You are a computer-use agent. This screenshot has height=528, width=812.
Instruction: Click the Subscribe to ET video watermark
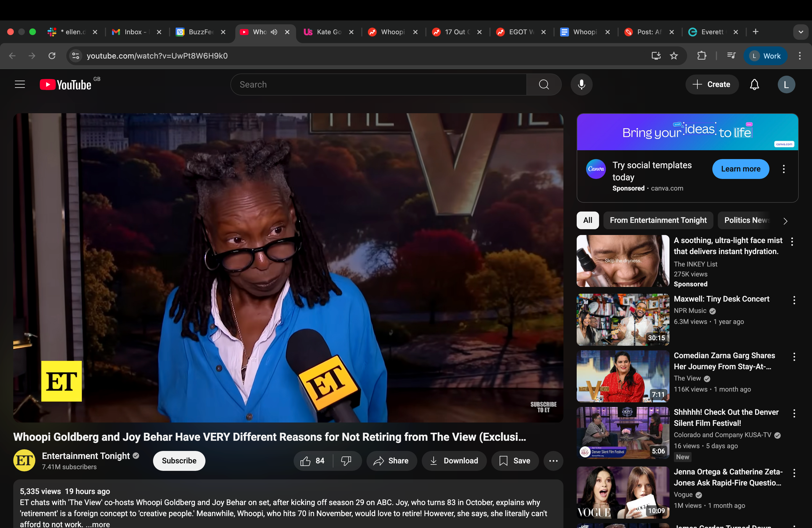544,407
